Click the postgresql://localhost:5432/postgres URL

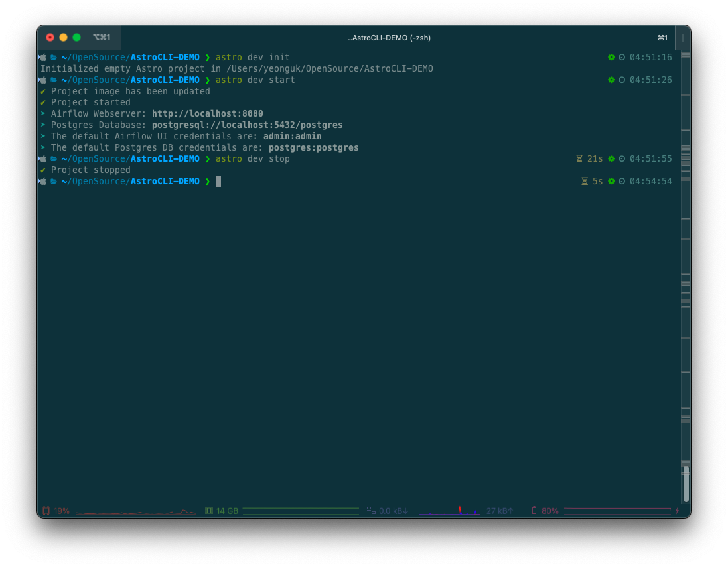[x=247, y=125]
